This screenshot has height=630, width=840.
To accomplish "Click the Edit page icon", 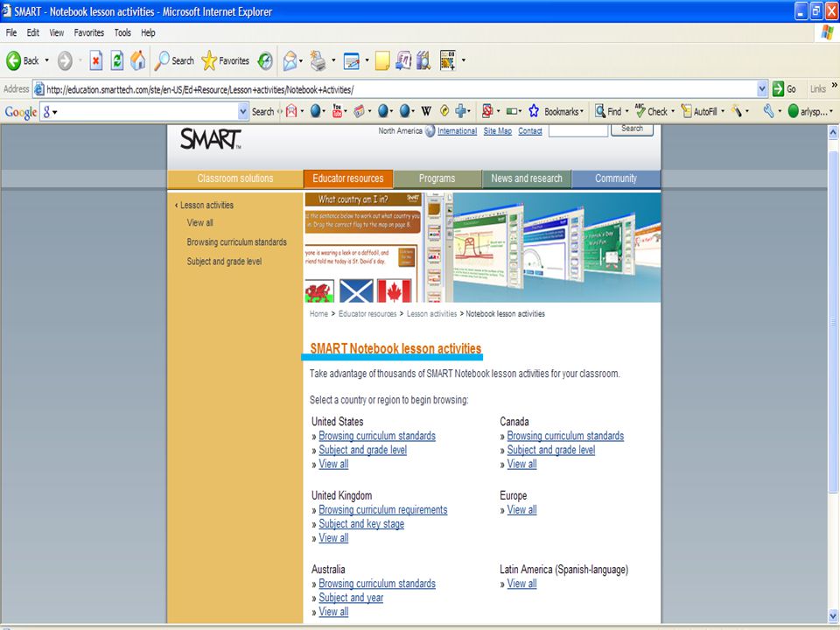I will [x=352, y=61].
